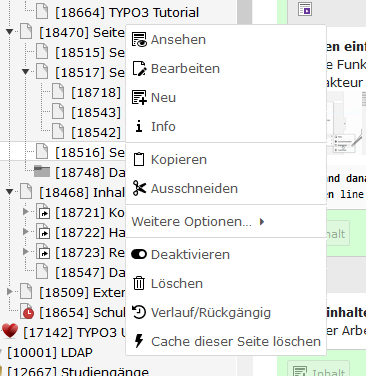Click the Ausschneiden scissors icon
Viewport: 366px width, 376px height.
coord(139,188)
